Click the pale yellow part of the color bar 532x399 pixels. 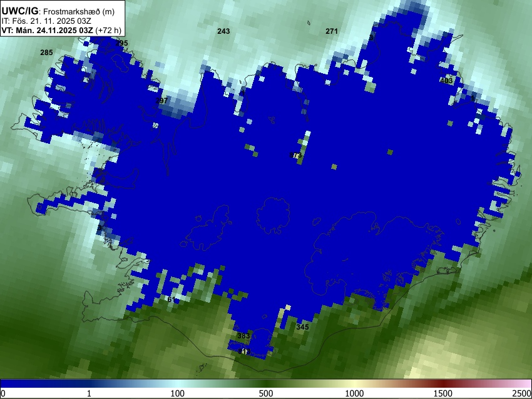[x=354, y=384]
